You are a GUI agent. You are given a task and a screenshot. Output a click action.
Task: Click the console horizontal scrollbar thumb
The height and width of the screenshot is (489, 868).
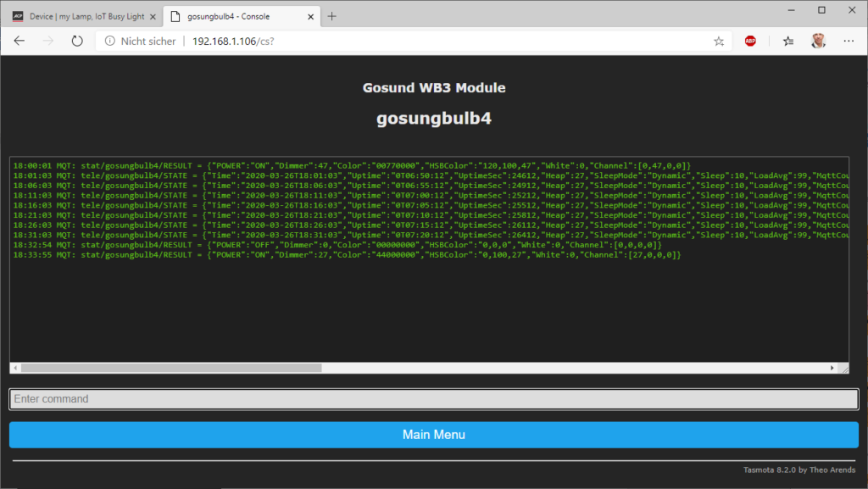(x=171, y=368)
